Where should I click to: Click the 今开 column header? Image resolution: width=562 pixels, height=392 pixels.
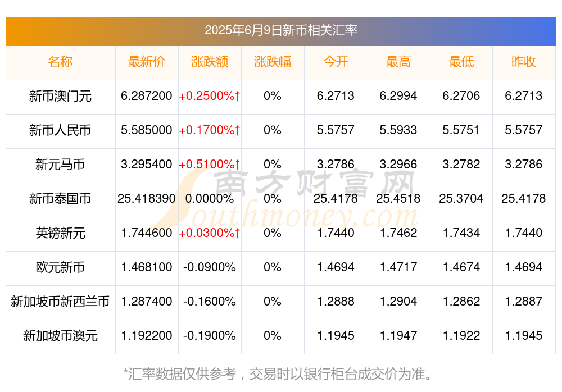(336, 62)
